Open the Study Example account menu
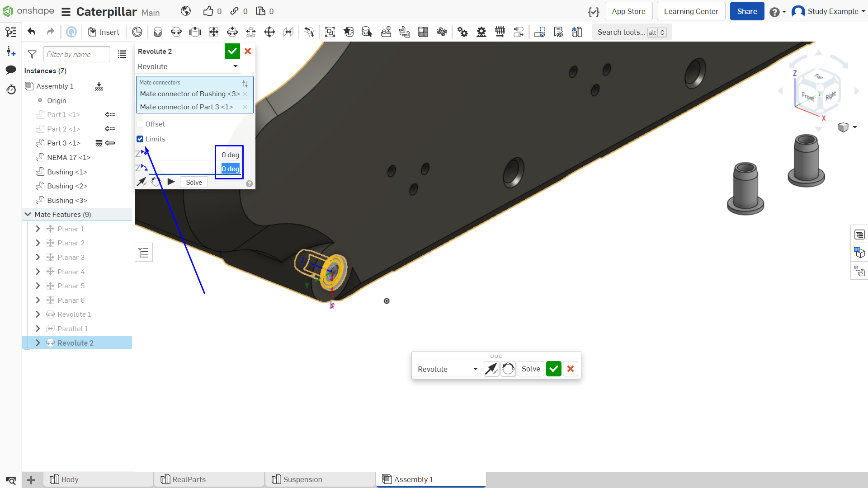 click(x=828, y=11)
